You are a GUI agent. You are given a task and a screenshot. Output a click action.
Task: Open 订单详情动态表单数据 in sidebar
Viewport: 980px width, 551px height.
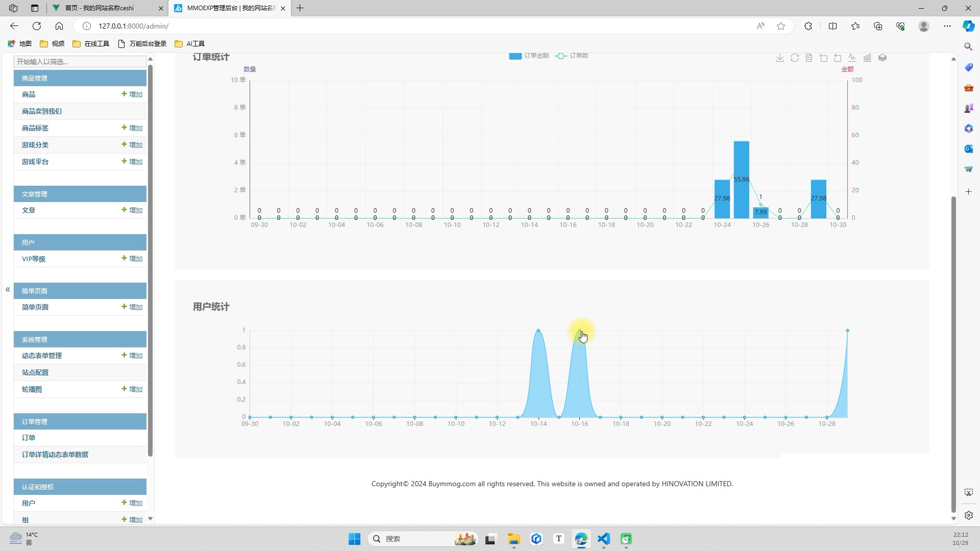55,455
